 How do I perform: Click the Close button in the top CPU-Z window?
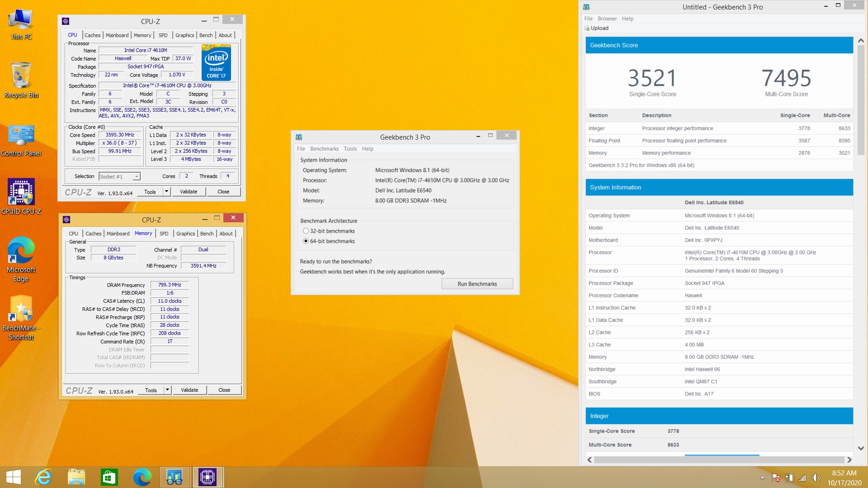pyautogui.click(x=223, y=192)
